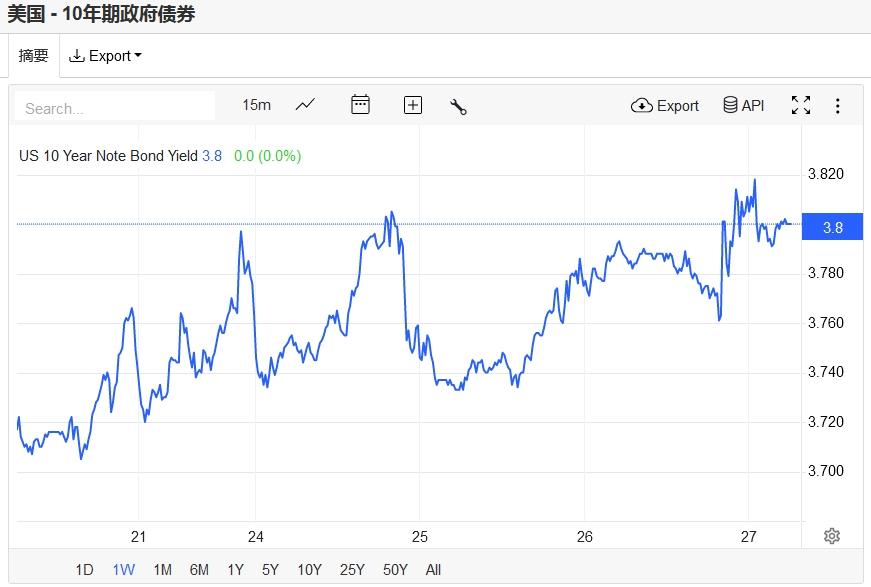This screenshot has height=587, width=871.
Task: Select the 摘要 tab
Action: pos(34,56)
